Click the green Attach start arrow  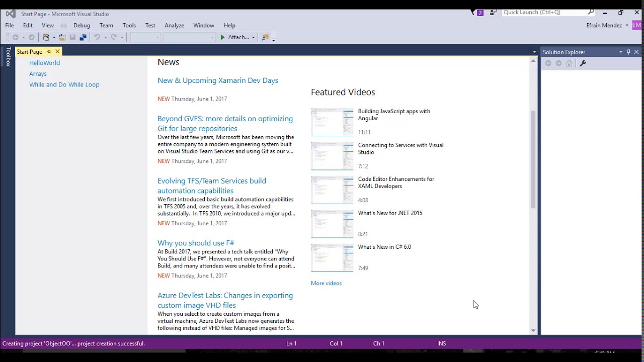click(x=222, y=37)
